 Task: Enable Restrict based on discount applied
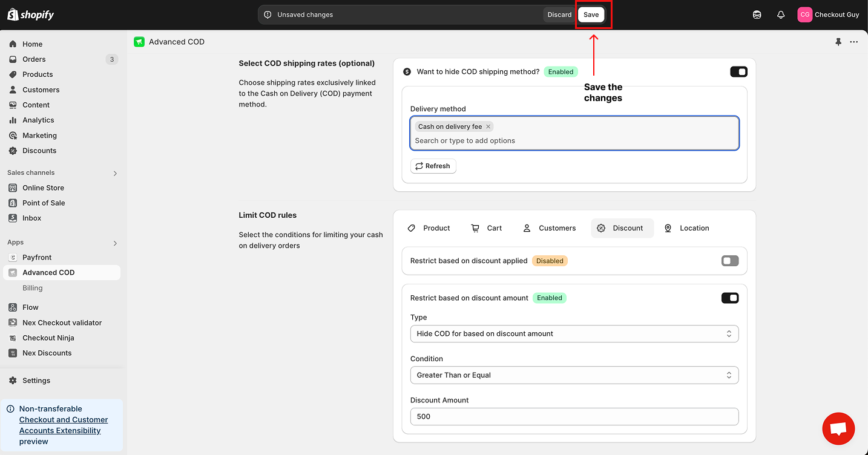click(x=730, y=261)
